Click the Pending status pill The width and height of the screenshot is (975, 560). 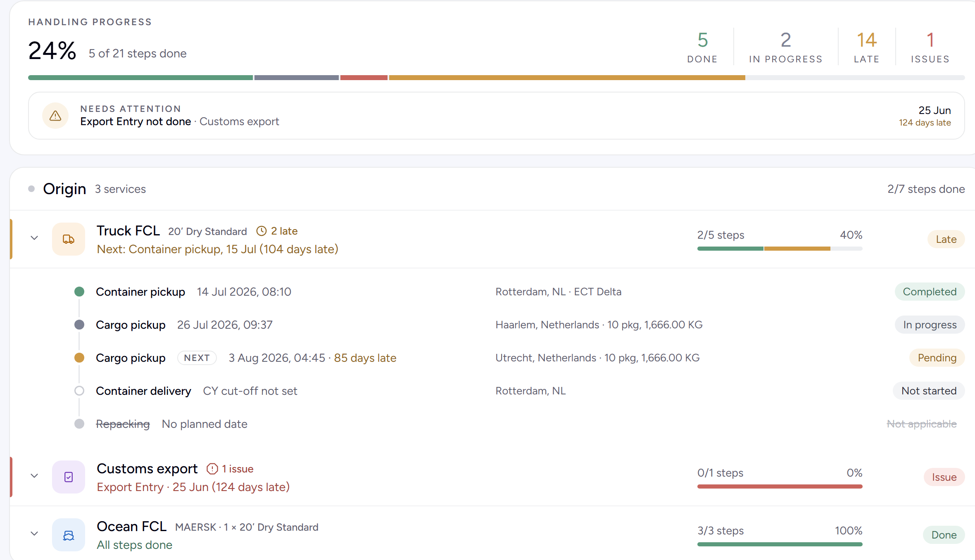(x=937, y=358)
